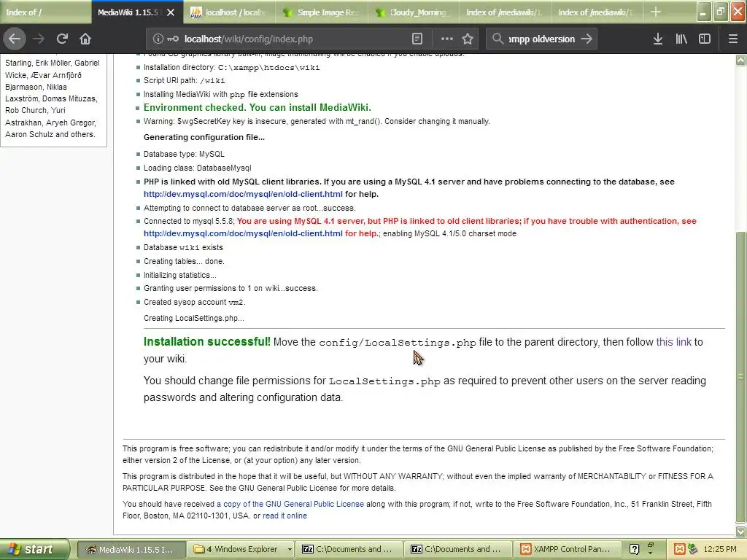The height and width of the screenshot is (560, 747).
Task: Switch to Simple Image Resizer tab
Action: pos(322,12)
